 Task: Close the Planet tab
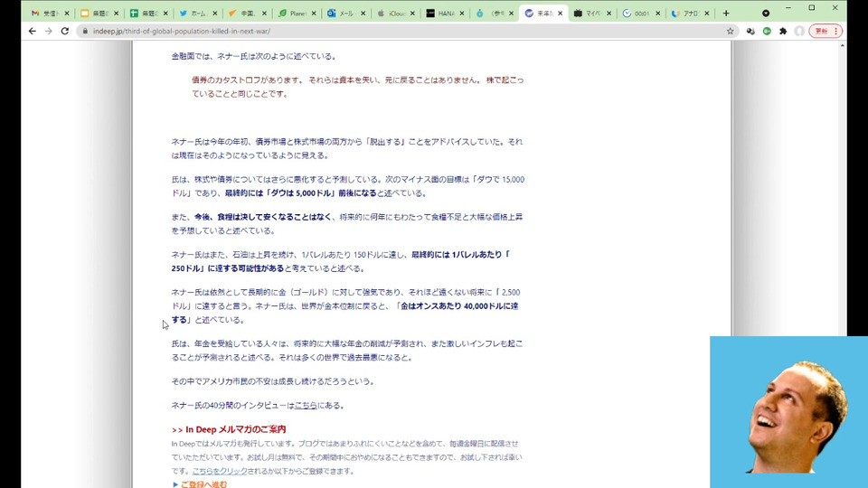point(314,14)
